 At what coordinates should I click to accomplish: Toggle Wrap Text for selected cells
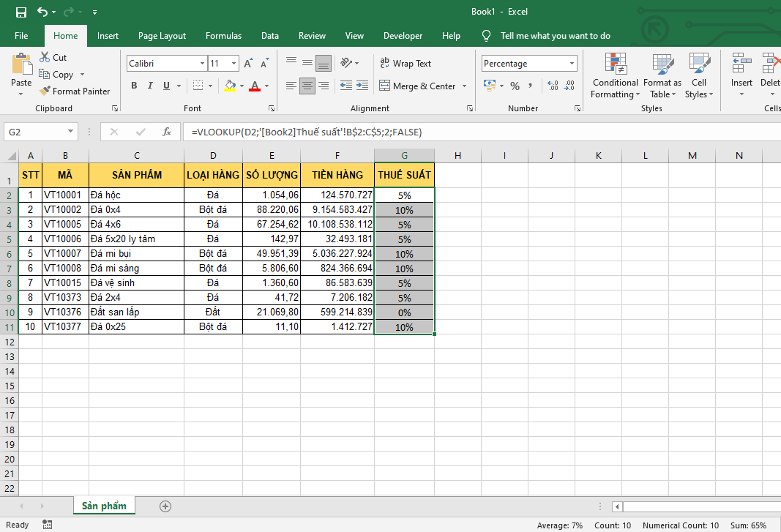[406, 64]
